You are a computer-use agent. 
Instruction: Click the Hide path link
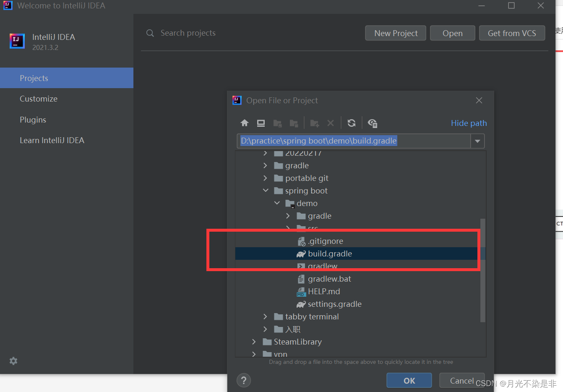click(x=469, y=123)
